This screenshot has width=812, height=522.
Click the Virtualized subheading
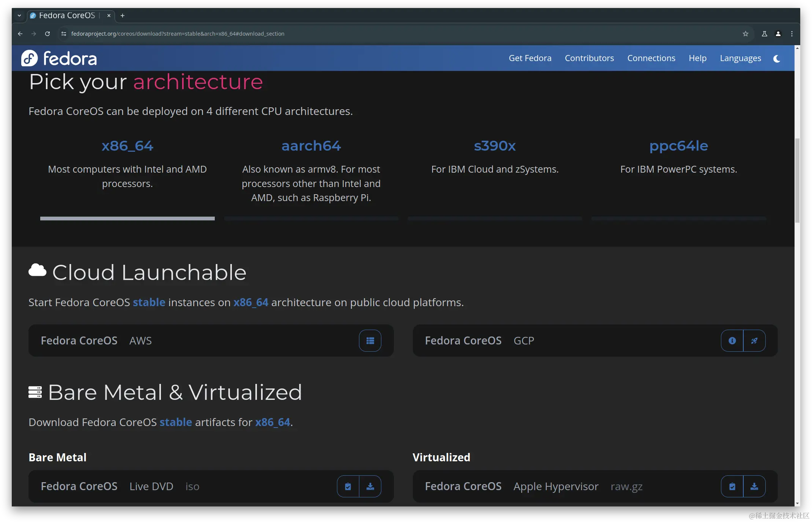441,458
